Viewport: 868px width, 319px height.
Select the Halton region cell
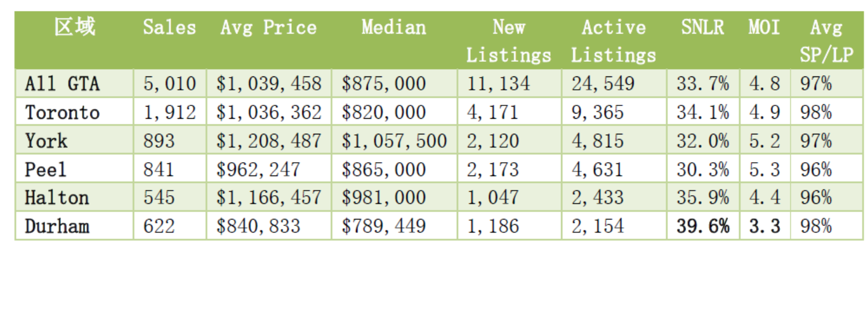coord(57,197)
